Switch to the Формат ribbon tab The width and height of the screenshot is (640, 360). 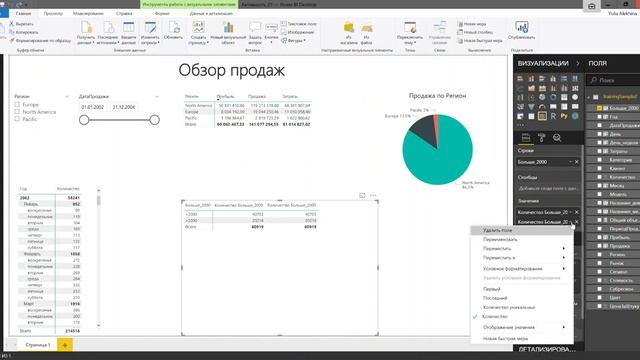pos(162,13)
